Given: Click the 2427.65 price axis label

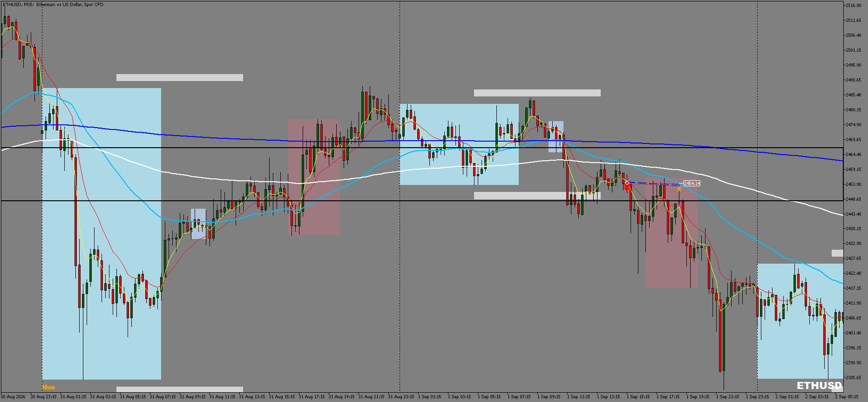Looking at the screenshot, I should (x=854, y=259).
